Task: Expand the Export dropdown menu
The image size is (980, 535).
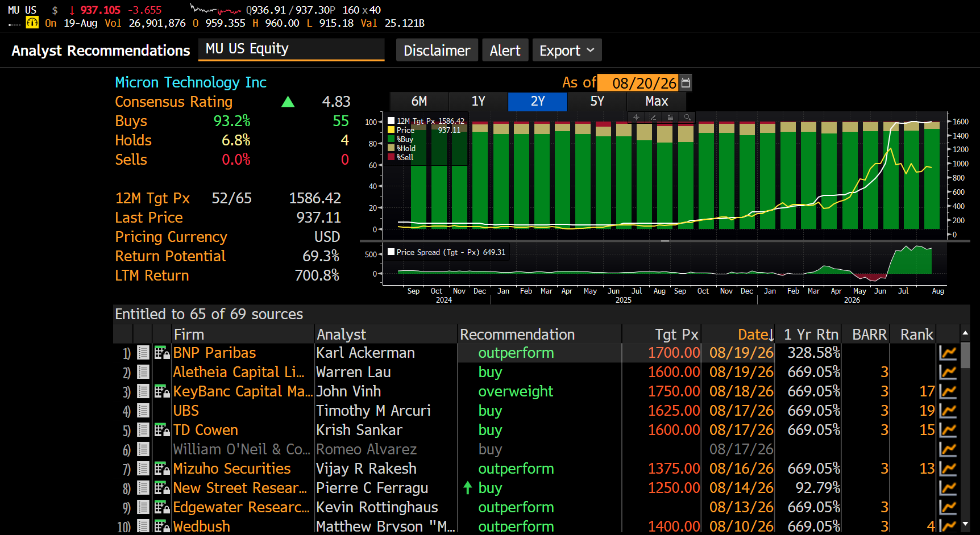Action: (x=567, y=51)
